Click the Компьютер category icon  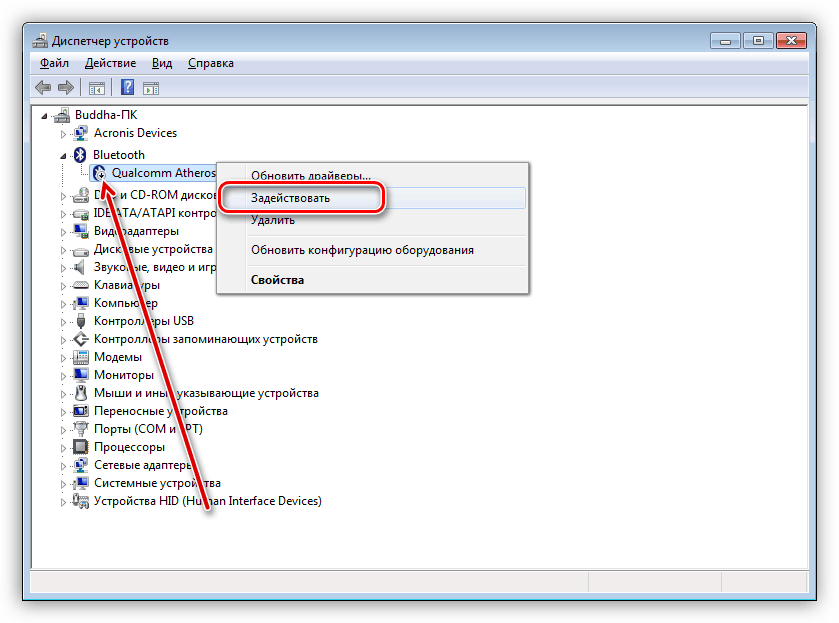[x=81, y=303]
